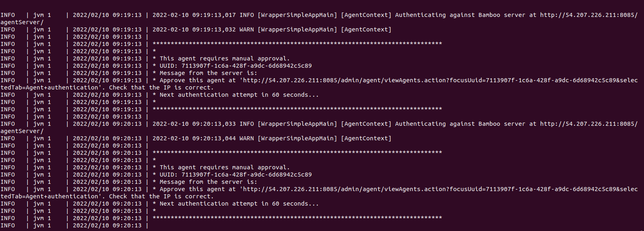The image size is (644, 231).
Task: Click the last 'Check that the IP is correct' text
Action: [x=161, y=196]
